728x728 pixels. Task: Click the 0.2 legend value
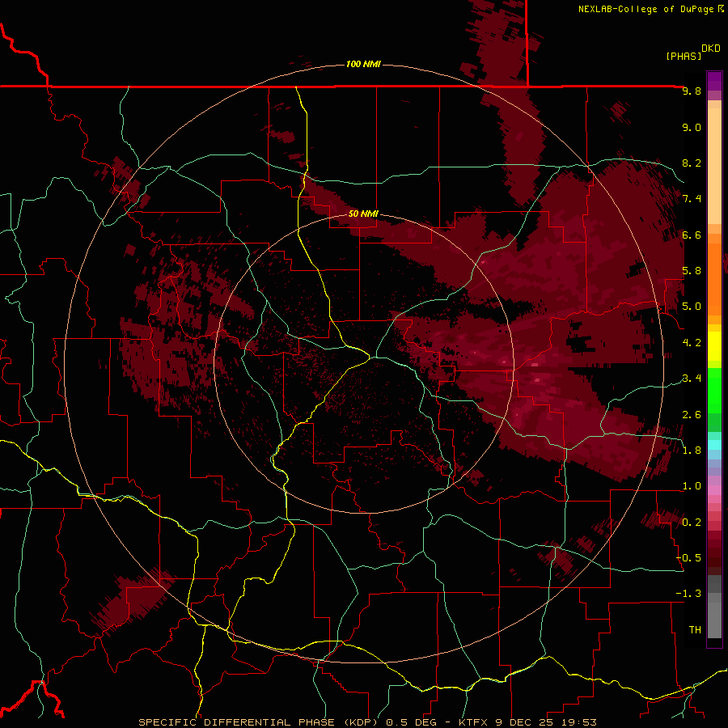pos(692,523)
